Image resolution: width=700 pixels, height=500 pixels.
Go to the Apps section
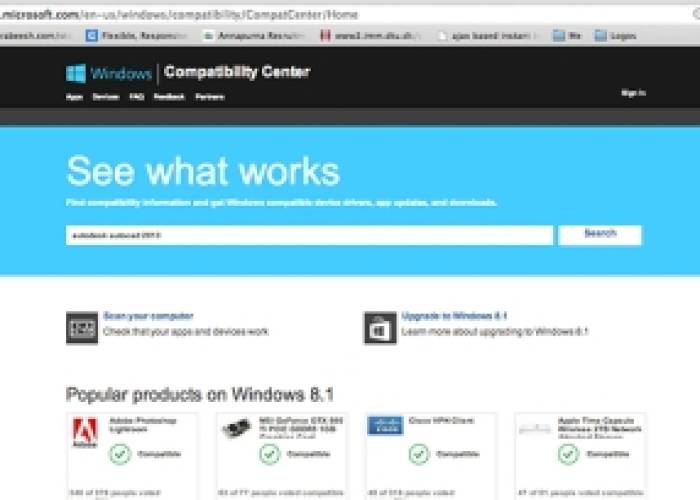coord(74,97)
